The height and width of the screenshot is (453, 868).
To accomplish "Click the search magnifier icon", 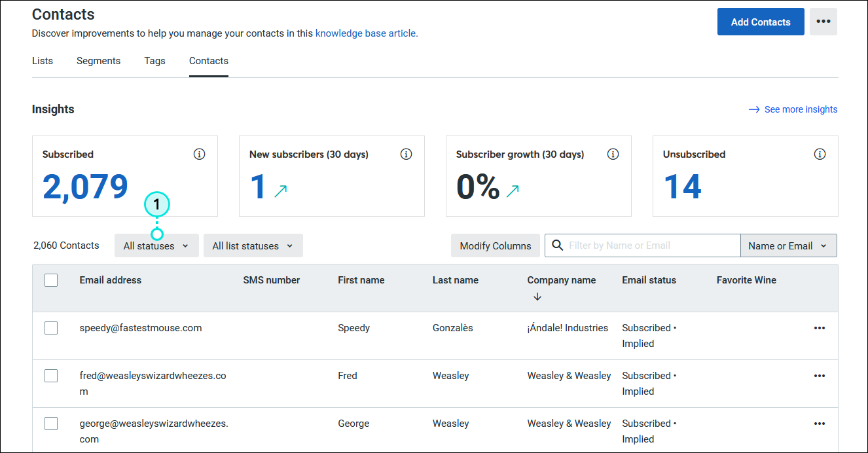I will (558, 245).
